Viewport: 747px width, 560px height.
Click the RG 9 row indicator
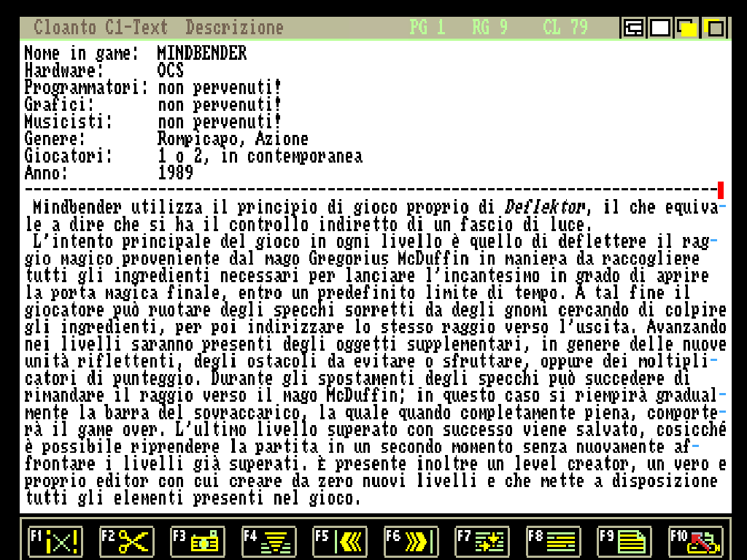point(489,28)
